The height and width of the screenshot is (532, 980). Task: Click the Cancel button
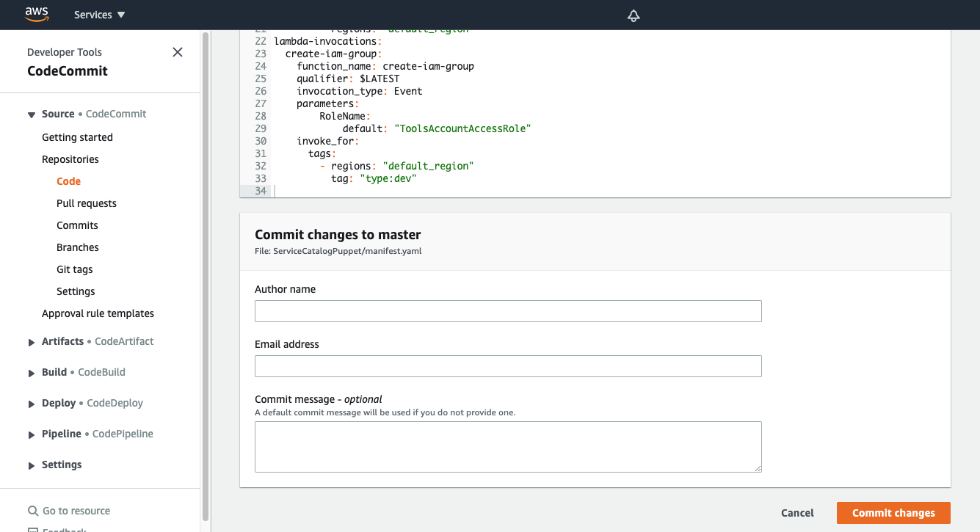797,513
